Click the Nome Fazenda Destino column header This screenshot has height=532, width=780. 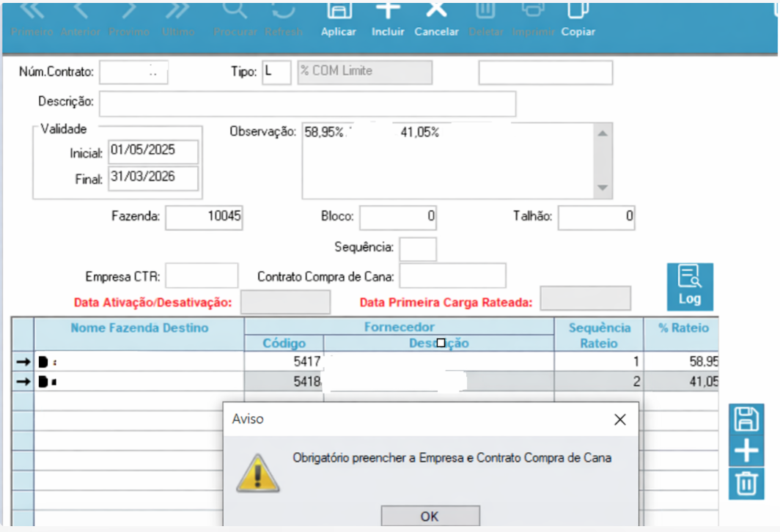(139, 334)
